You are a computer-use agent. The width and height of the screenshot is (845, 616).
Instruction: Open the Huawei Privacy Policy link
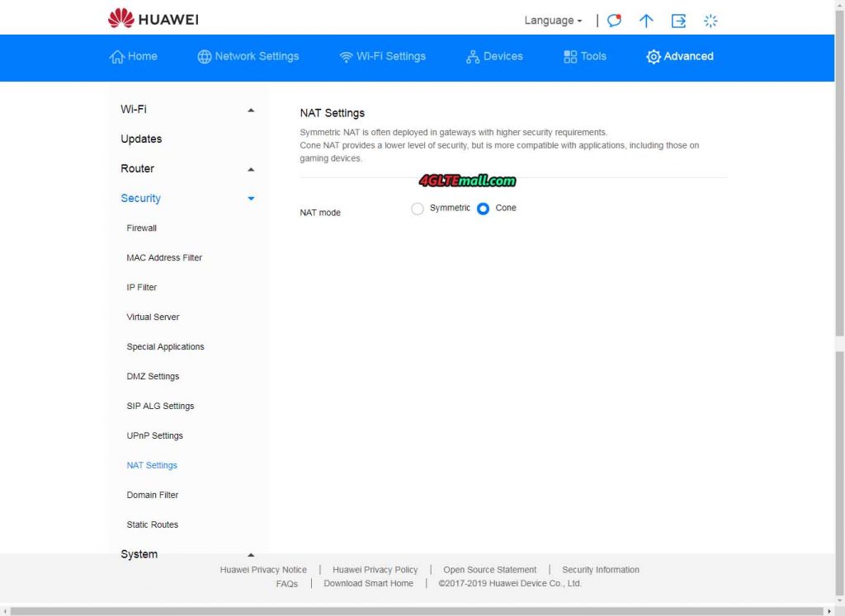[x=375, y=569]
